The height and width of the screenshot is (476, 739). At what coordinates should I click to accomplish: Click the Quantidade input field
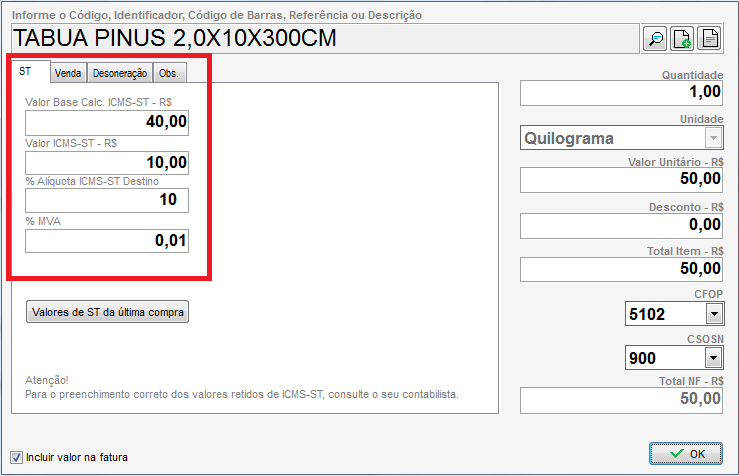click(x=621, y=92)
